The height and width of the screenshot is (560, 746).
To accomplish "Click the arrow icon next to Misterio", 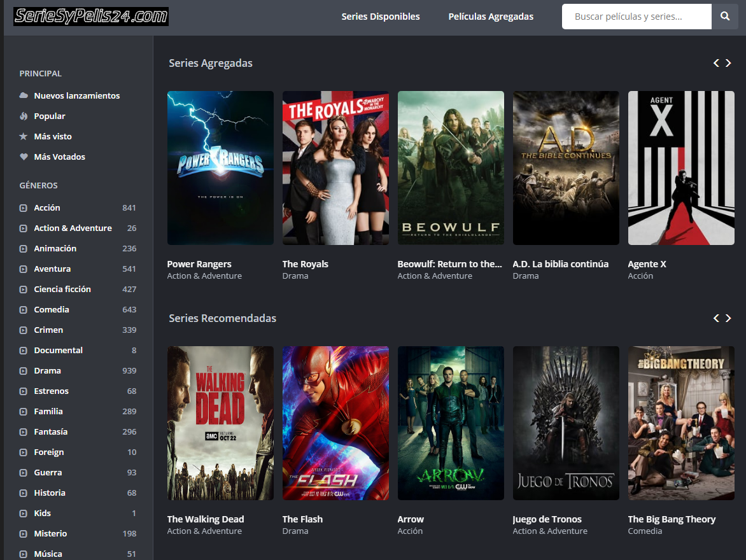I will (x=24, y=534).
